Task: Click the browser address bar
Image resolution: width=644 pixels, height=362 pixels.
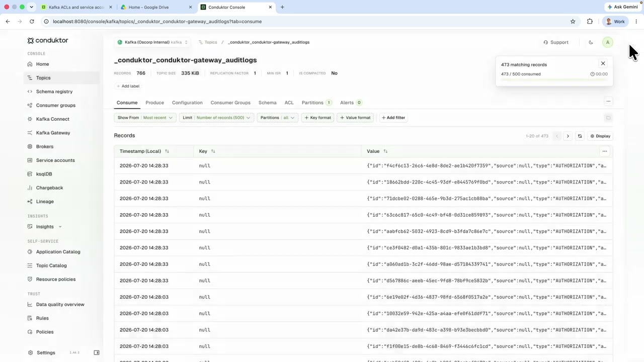Action: (x=302, y=22)
